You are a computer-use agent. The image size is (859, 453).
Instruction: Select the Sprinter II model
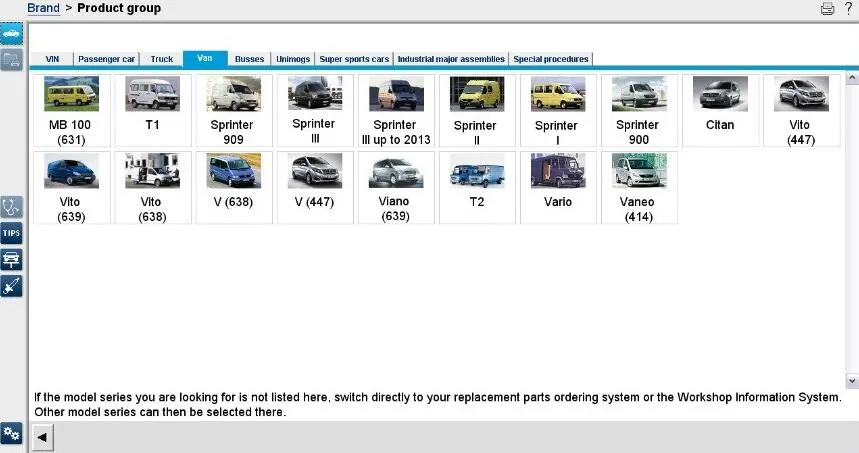[x=477, y=111]
